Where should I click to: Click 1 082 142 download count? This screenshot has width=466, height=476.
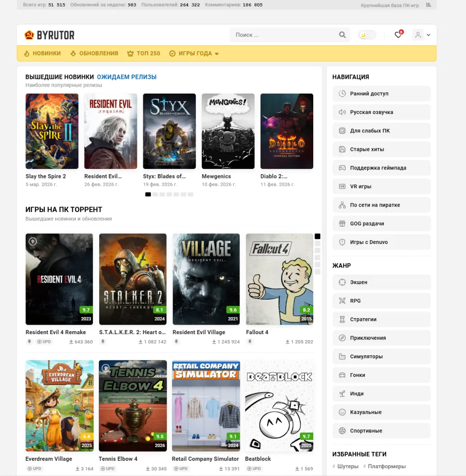tap(152, 342)
